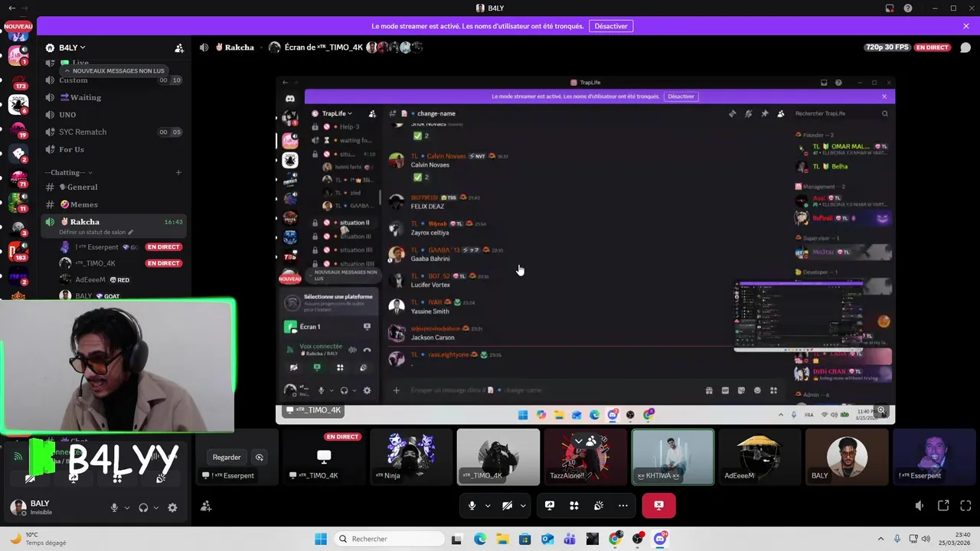Open the live xTR_TIMO_4K stream tile
This screenshot has height=551, width=980.
point(323,457)
